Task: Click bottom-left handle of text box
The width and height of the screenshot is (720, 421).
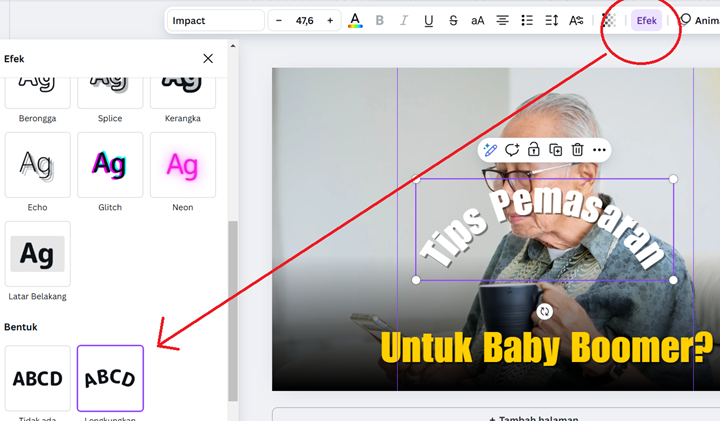Action: (x=416, y=280)
